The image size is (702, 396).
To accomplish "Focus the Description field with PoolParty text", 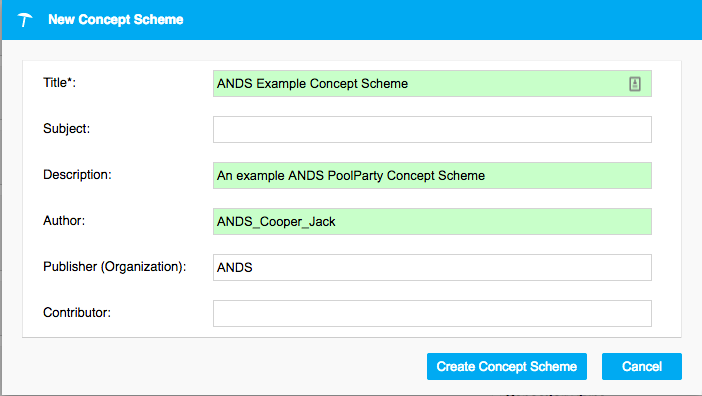I will 432,175.
